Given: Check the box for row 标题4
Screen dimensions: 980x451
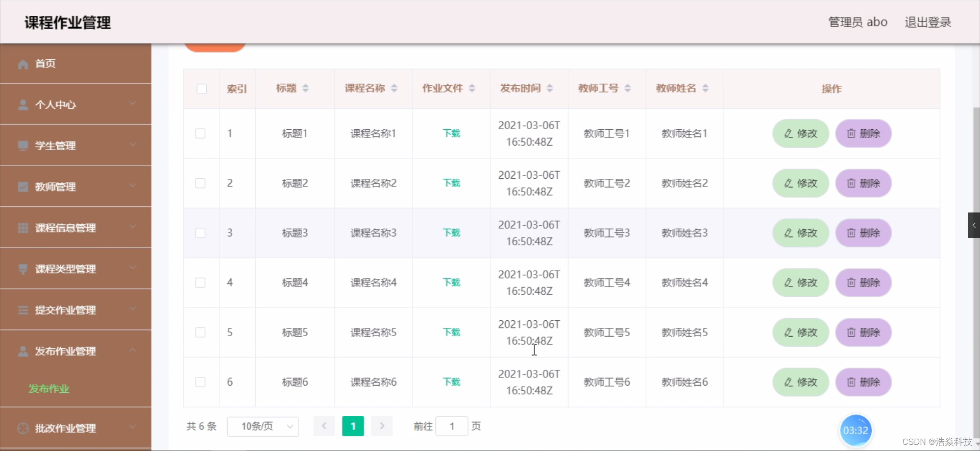Looking at the screenshot, I should pos(201,283).
